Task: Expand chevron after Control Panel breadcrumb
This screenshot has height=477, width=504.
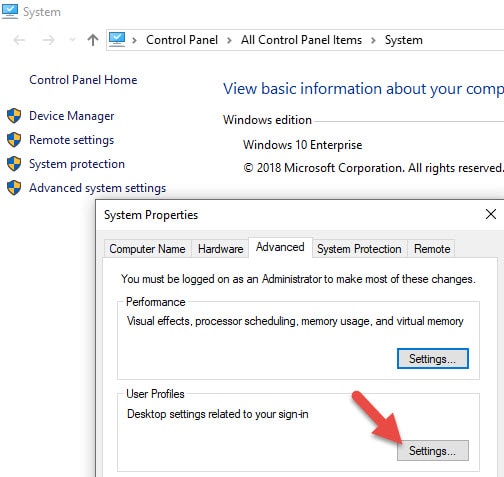Action: [229, 40]
